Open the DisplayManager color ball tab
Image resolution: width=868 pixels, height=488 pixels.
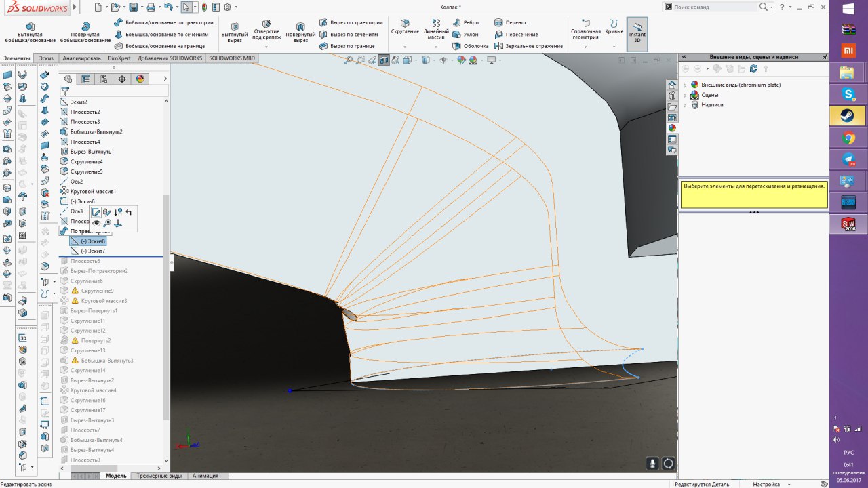140,79
